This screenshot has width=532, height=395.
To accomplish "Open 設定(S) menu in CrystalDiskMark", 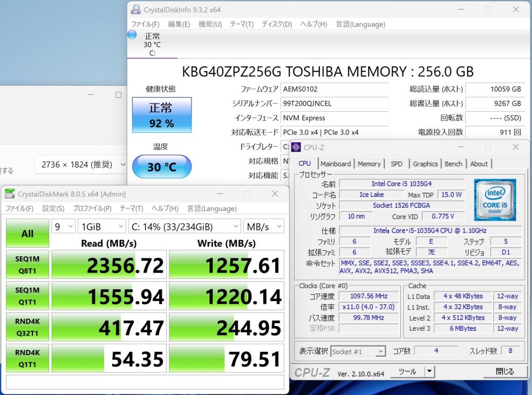I will (53, 208).
